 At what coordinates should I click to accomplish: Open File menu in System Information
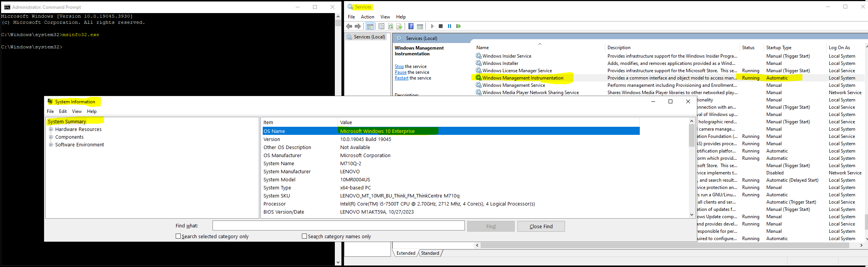click(x=50, y=111)
